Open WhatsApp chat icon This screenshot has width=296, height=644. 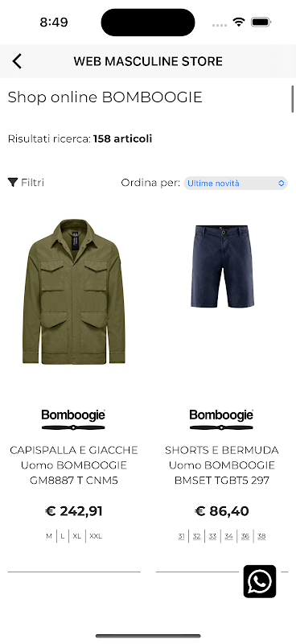coord(260,581)
